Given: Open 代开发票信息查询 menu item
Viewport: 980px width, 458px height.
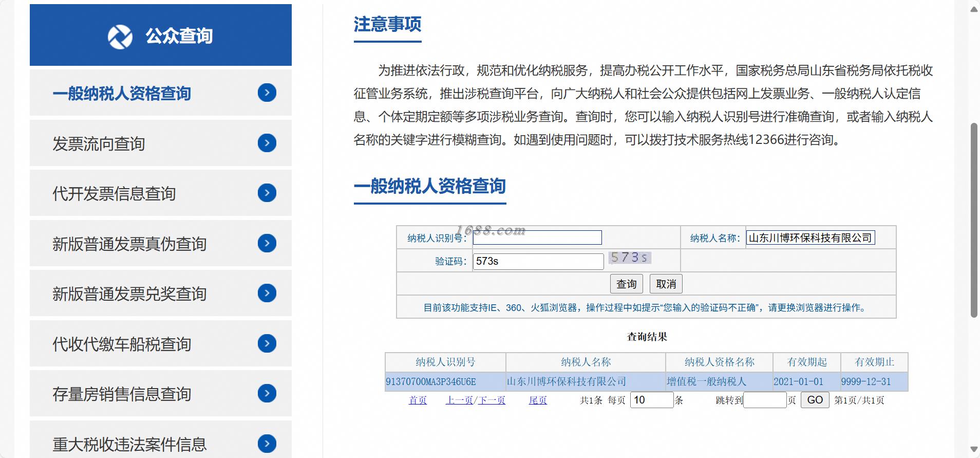Looking at the screenshot, I should pyautogui.click(x=161, y=193).
